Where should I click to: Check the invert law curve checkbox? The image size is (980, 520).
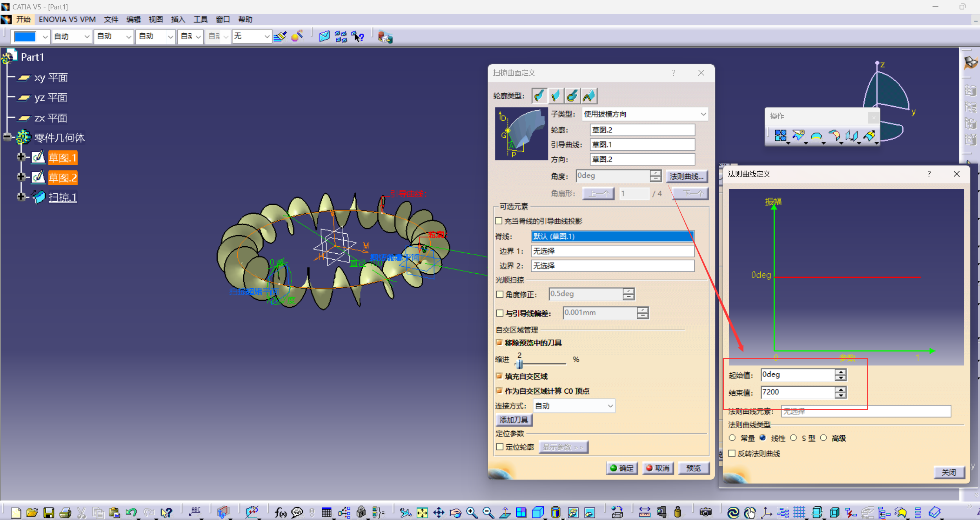pyautogui.click(x=732, y=453)
